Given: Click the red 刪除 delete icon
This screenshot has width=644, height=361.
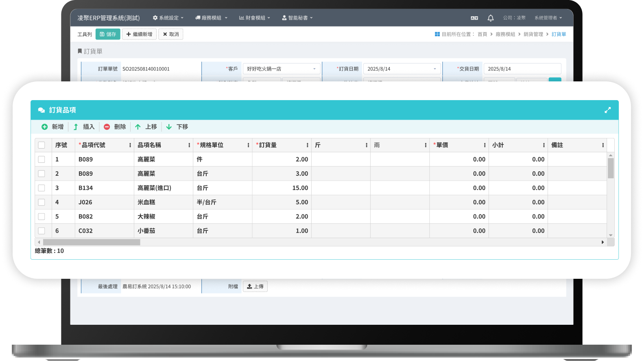Looking at the screenshot, I should pos(107,127).
